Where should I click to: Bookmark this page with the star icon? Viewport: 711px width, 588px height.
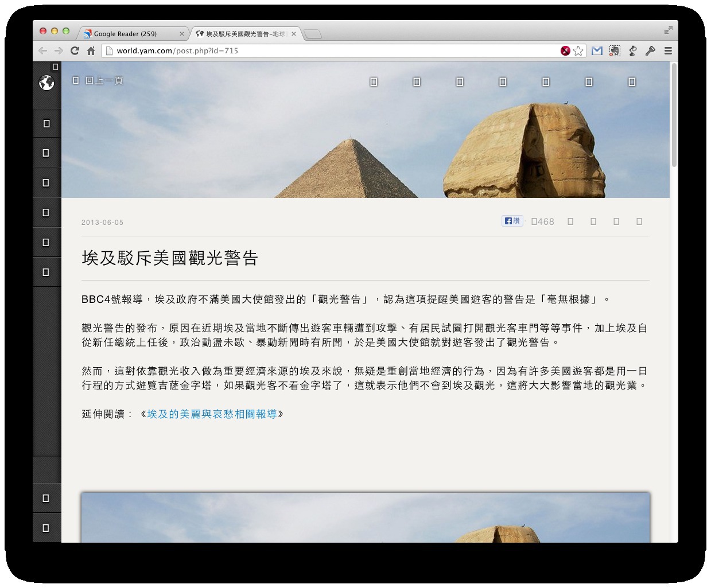tap(578, 50)
